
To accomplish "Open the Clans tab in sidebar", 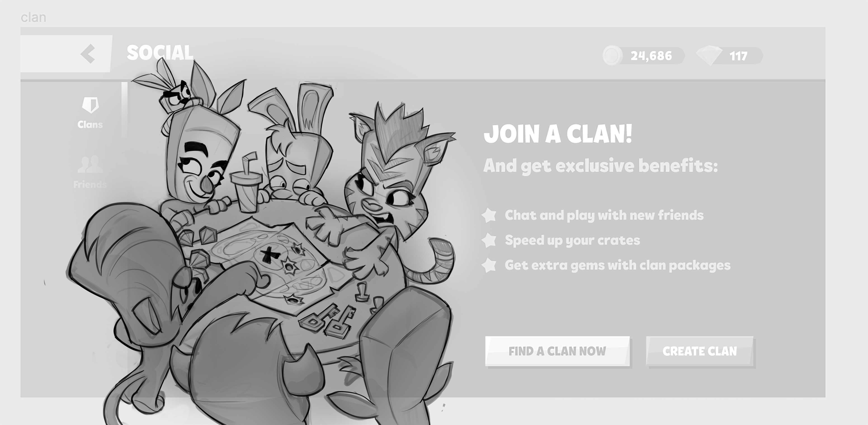I will (90, 113).
